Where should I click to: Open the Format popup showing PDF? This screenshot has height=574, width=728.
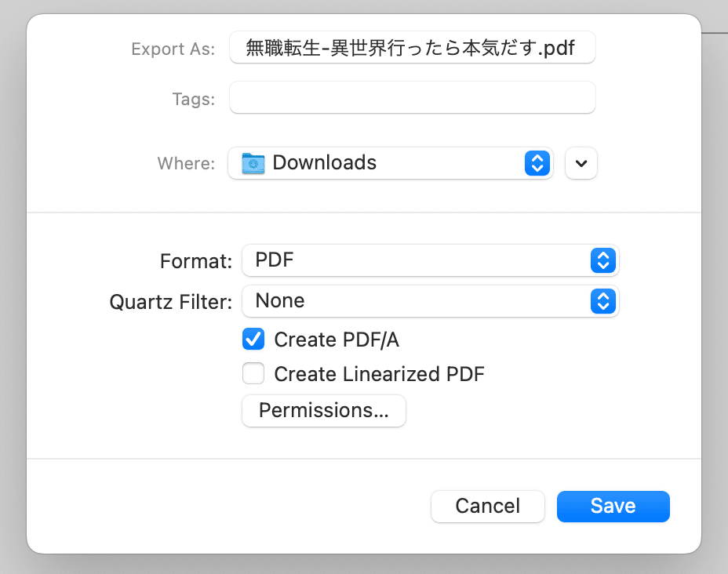431,260
